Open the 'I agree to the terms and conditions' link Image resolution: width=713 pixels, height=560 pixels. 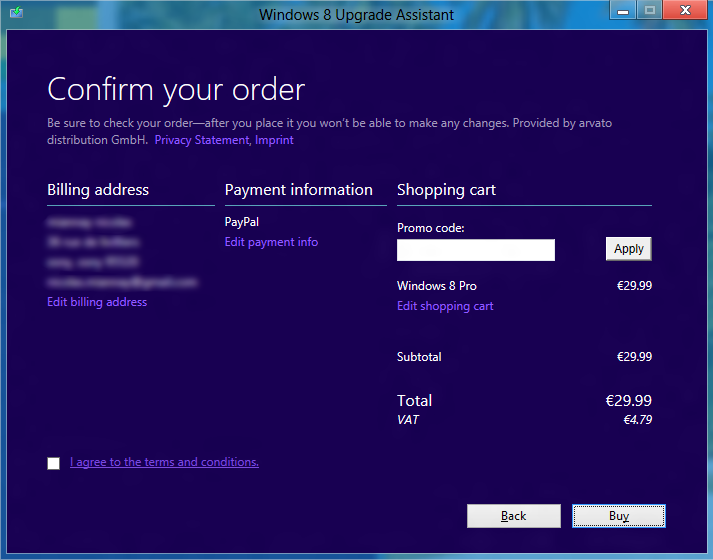(x=164, y=462)
